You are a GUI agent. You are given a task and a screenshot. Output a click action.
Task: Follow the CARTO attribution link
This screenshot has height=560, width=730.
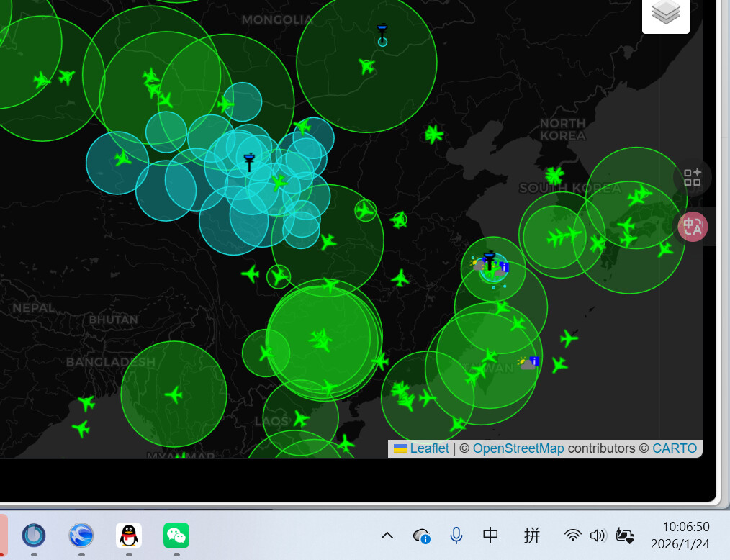coord(675,448)
